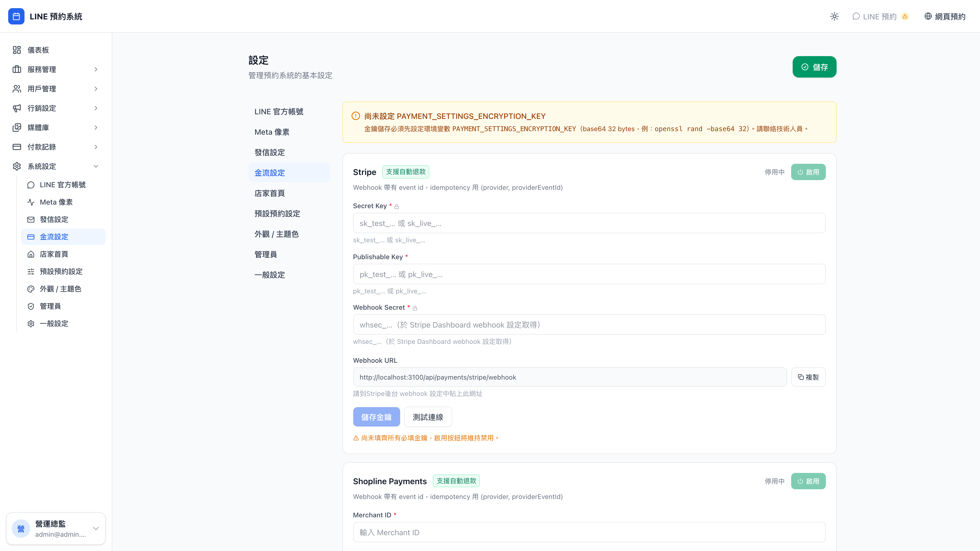This screenshot has width=980, height=551.
Task: Copy the Webhook URL with 複製
Action: [x=808, y=377]
